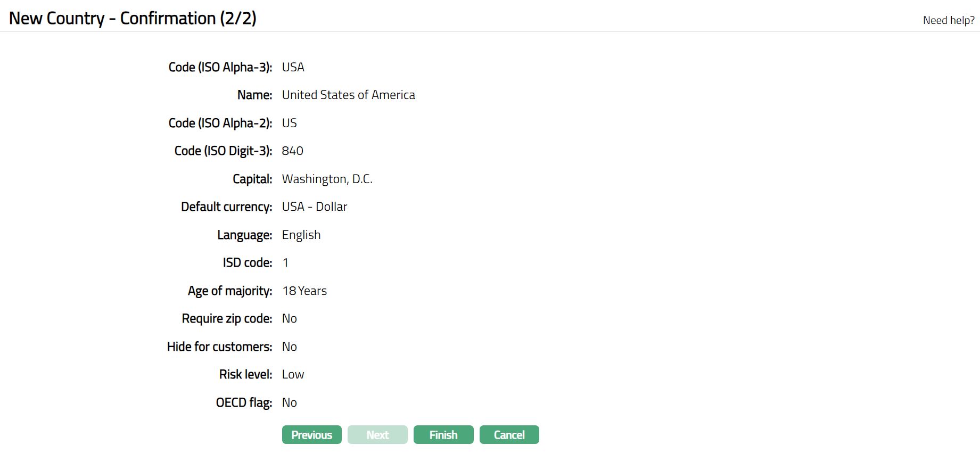Open the Need help? link
Viewport: 980px width, 453px height.
click(x=948, y=20)
